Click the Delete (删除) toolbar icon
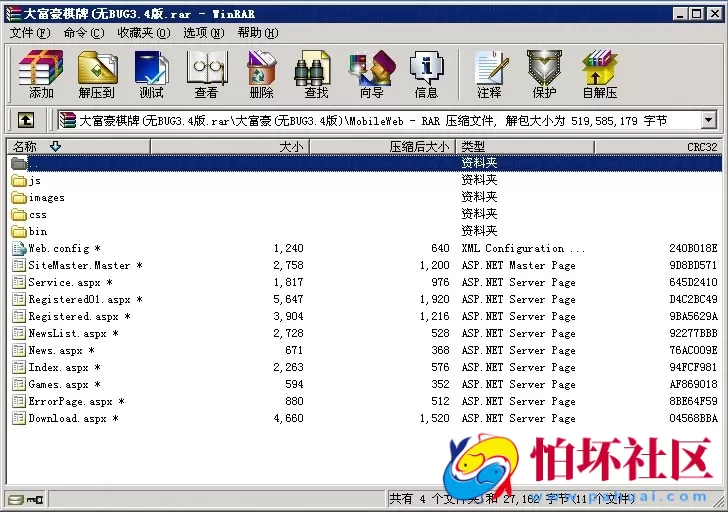 coord(261,74)
